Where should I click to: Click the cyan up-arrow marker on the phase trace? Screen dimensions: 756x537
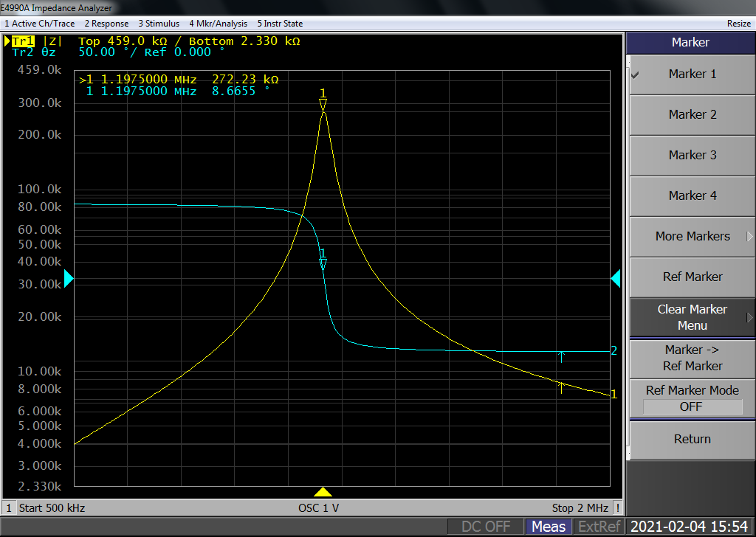pos(561,357)
